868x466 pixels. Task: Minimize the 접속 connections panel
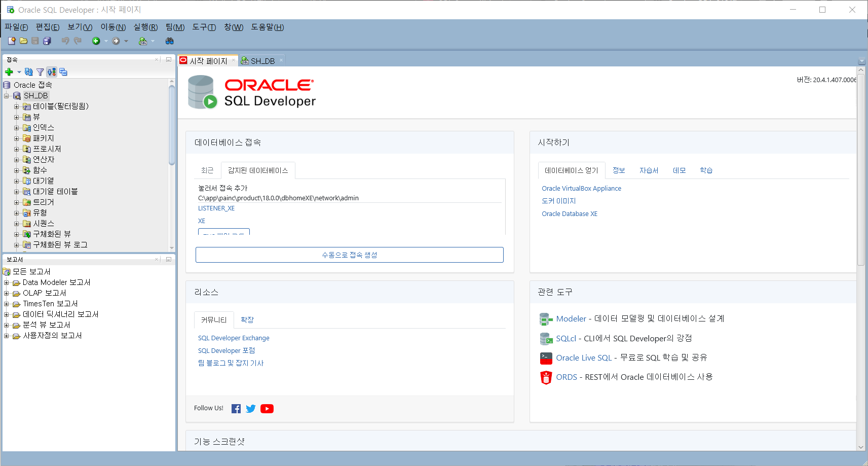point(169,60)
